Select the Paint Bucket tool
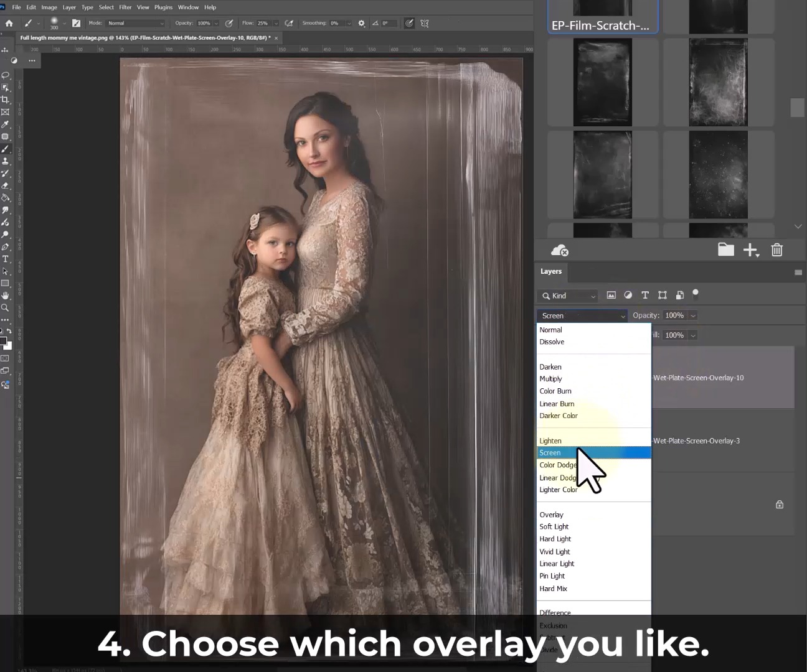807x672 pixels. tap(6, 198)
